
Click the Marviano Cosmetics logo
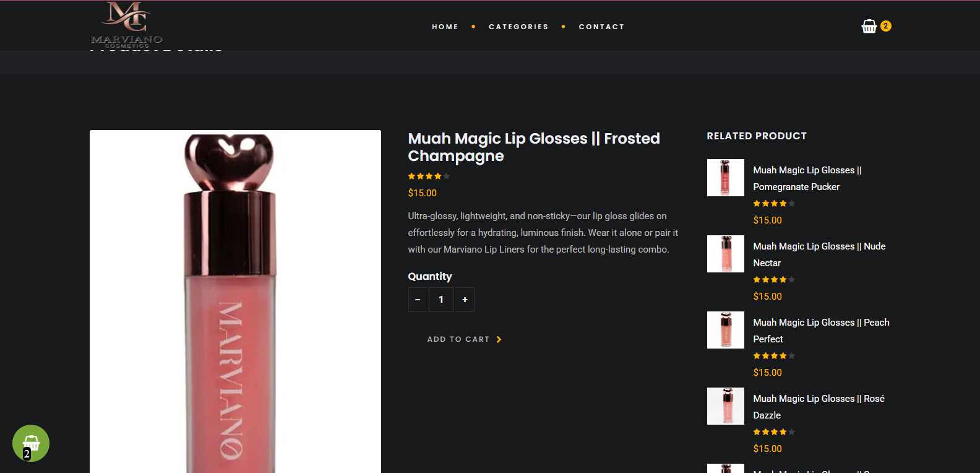click(127, 25)
